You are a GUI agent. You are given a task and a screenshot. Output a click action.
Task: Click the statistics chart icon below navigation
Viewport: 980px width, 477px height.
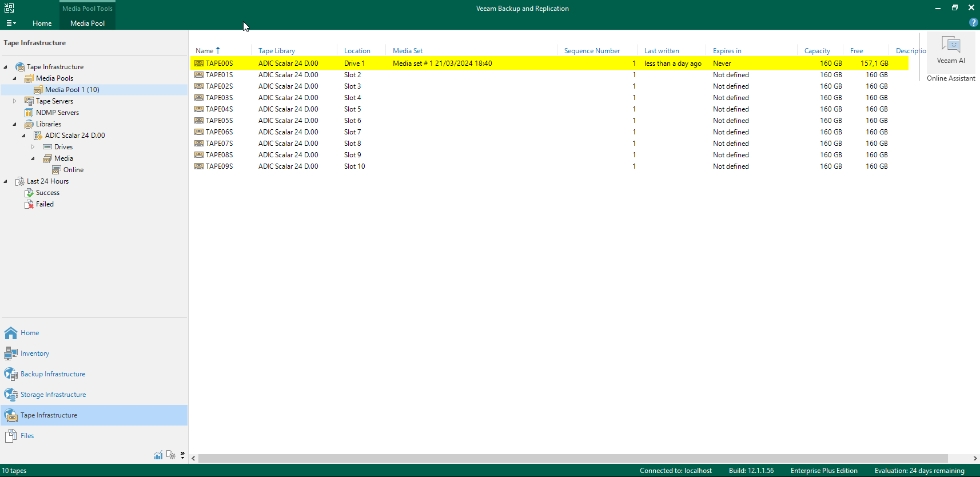click(x=158, y=455)
